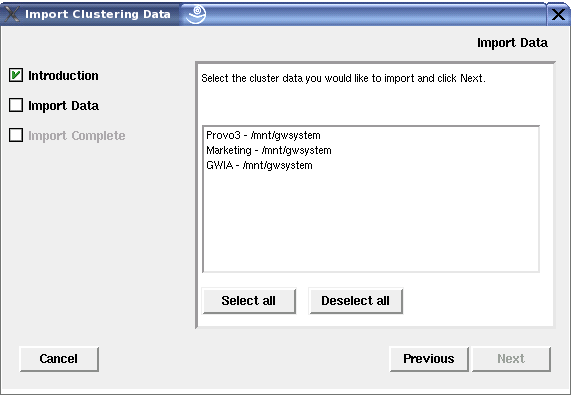Click the Introduction step label
Image resolution: width=571 pixels, height=396 pixels.
click(63, 76)
